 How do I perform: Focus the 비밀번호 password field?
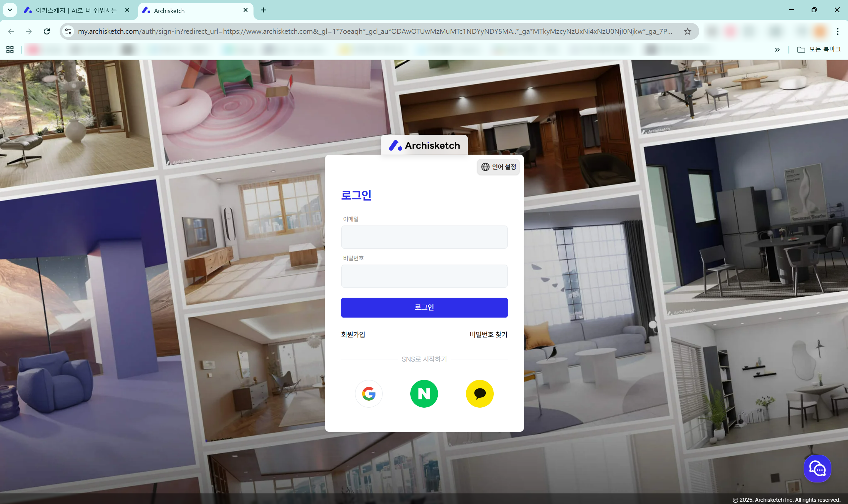coord(424,276)
